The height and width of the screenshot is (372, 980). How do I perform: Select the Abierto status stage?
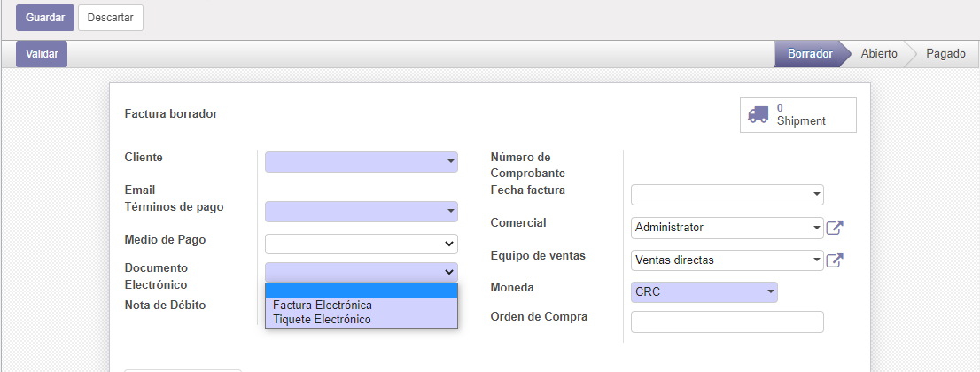(x=879, y=54)
